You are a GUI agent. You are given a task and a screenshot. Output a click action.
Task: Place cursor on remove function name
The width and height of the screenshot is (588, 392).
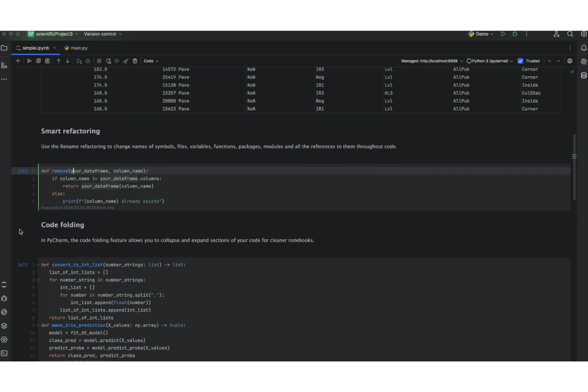60,171
